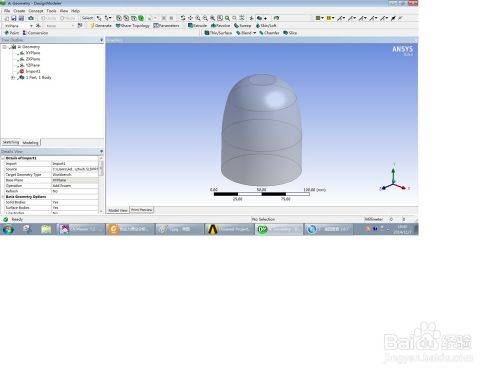Open the file explorer taskbar icon
The height and width of the screenshot is (375, 500).
[x=46, y=229]
